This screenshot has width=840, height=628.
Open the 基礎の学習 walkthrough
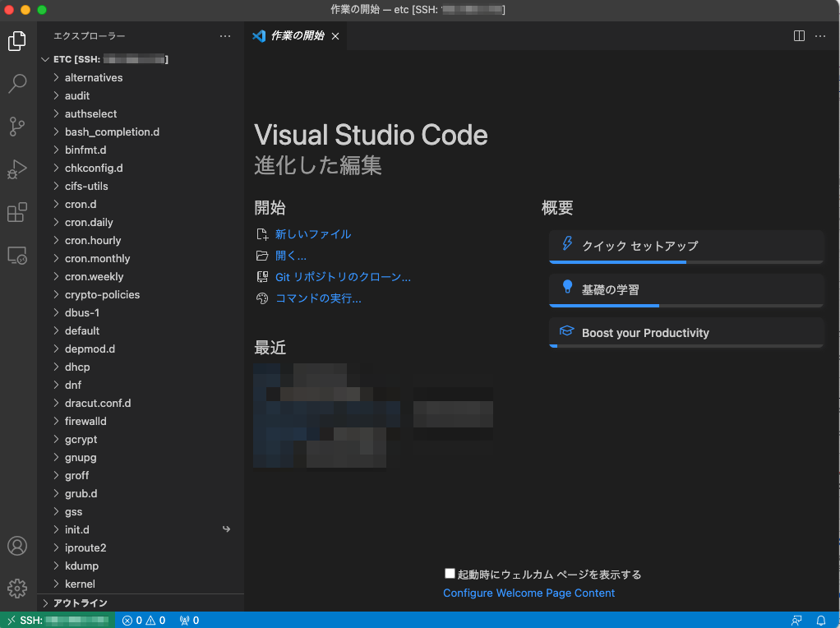(x=686, y=290)
